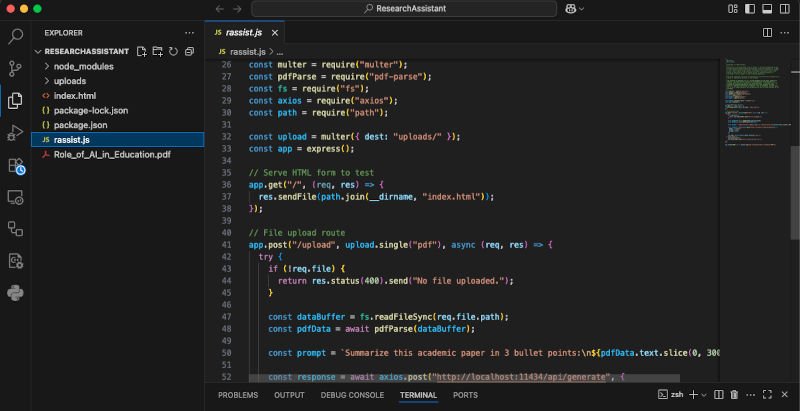This screenshot has height=411, width=800.
Task: Click the New File icon in Explorer
Action: pyautogui.click(x=142, y=51)
